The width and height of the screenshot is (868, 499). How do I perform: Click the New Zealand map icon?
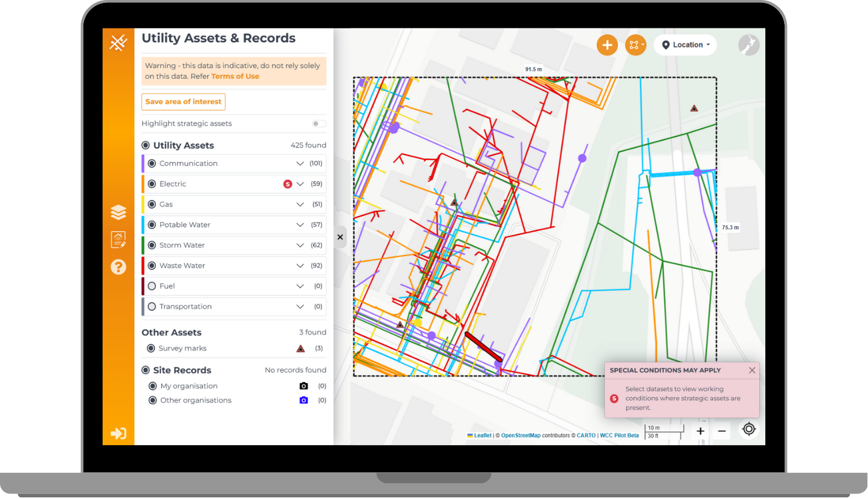tap(748, 45)
